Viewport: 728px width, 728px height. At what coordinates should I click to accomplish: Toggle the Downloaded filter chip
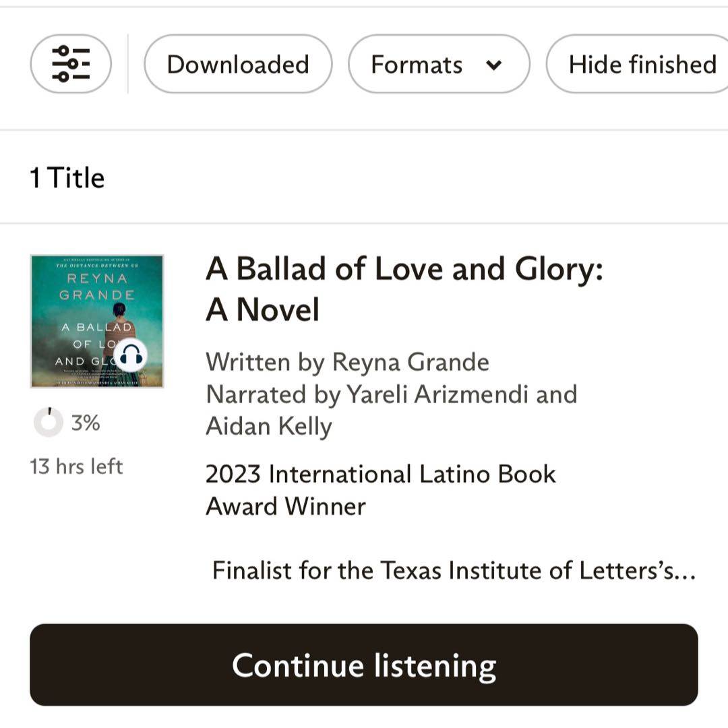[x=238, y=65]
